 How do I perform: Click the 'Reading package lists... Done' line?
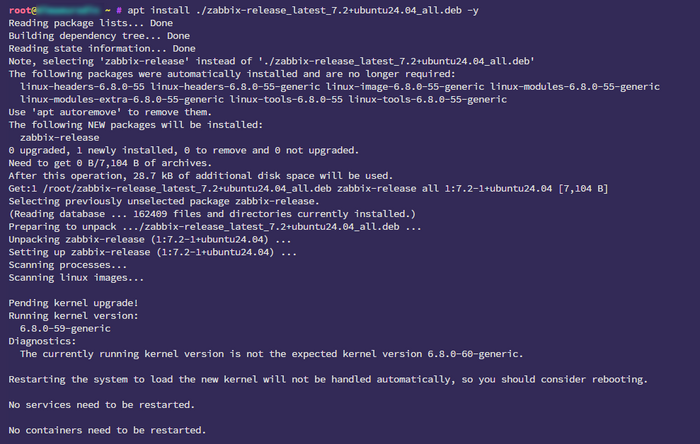click(91, 23)
